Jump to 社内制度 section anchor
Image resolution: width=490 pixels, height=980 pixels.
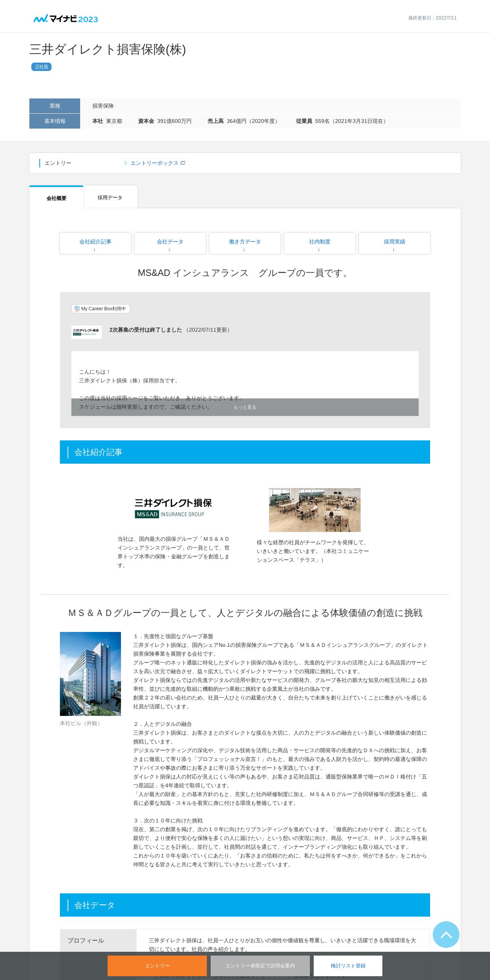(320, 243)
